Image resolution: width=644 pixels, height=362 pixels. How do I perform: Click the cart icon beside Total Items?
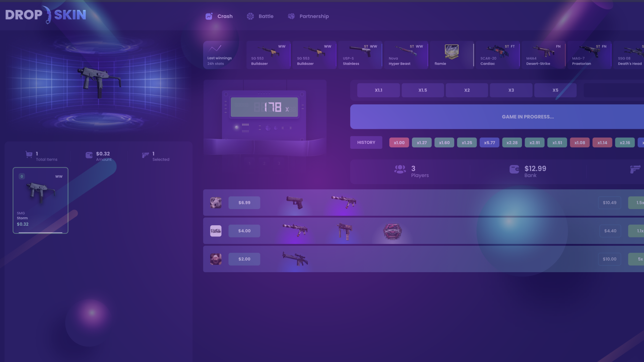tap(29, 155)
